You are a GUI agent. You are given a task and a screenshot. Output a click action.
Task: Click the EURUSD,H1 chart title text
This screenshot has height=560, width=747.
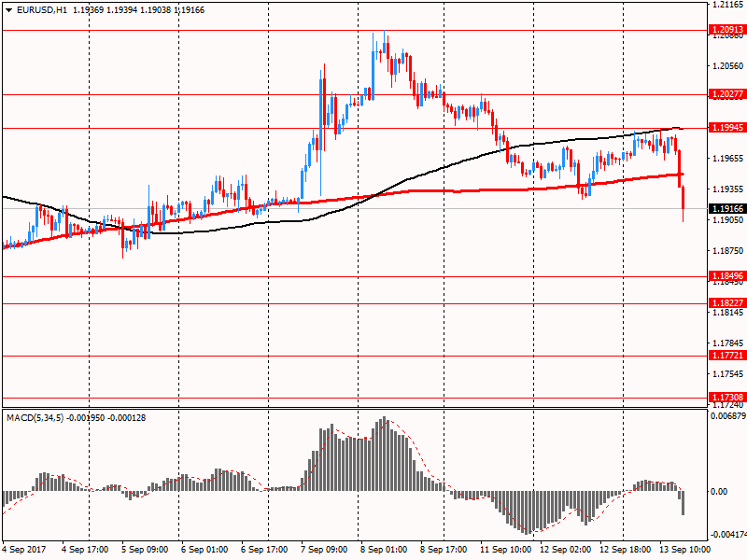pyautogui.click(x=42, y=10)
